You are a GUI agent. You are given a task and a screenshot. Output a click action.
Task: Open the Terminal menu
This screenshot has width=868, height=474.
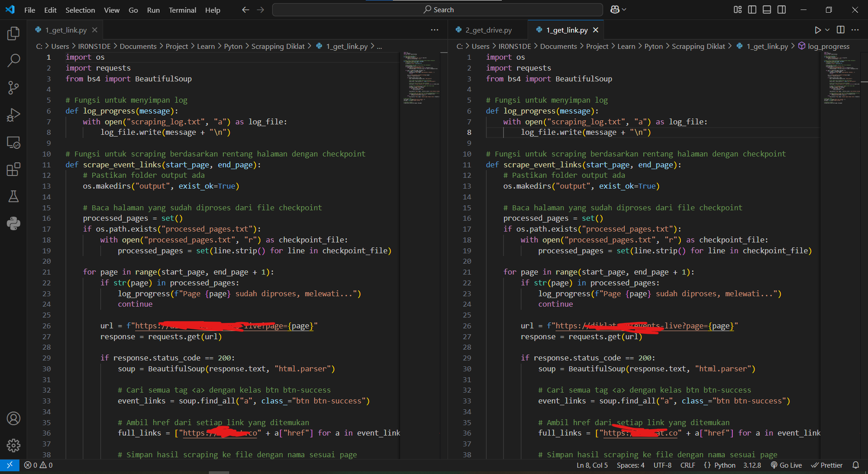182,10
